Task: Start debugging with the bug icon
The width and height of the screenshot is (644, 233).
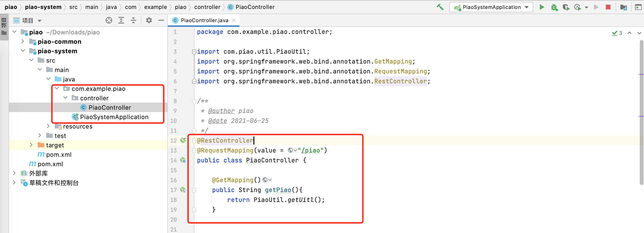Action: pyautogui.click(x=554, y=7)
